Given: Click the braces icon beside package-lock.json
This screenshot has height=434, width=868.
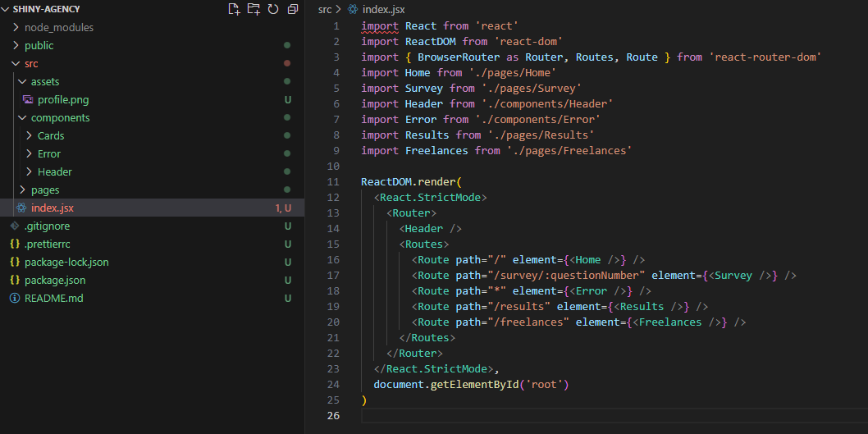Looking at the screenshot, I should (15, 262).
